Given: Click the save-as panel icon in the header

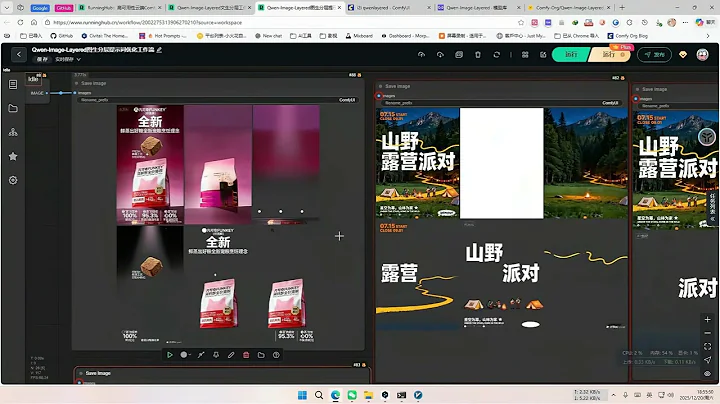Looking at the screenshot, I should coord(459,55).
